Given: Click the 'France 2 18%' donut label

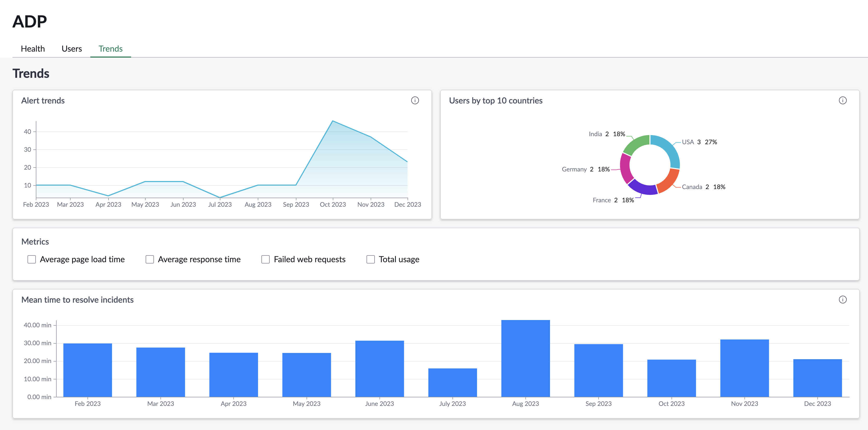Looking at the screenshot, I should tap(613, 200).
